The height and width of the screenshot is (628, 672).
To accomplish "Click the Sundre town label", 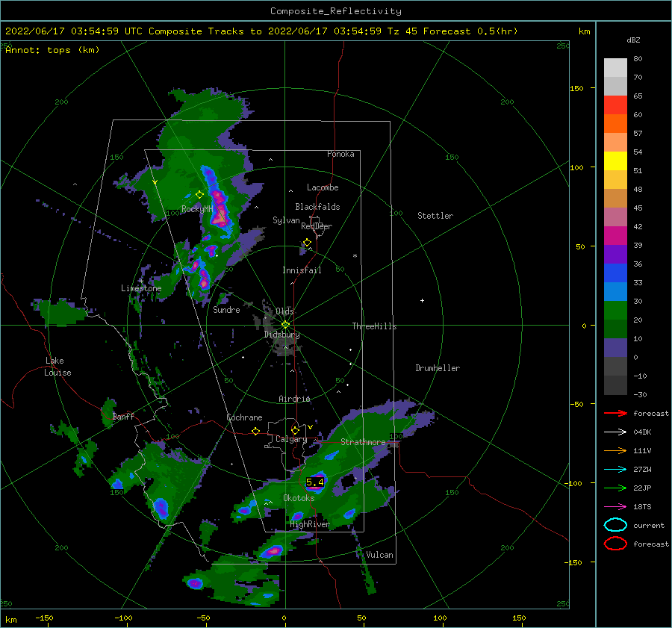I will point(226,309).
